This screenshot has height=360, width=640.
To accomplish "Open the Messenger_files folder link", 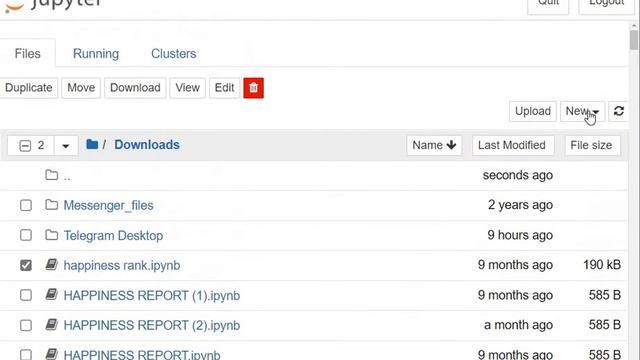I will point(109,205).
